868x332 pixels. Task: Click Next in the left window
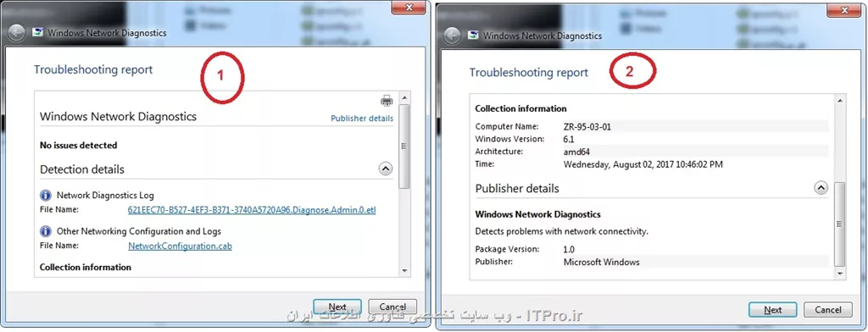[x=337, y=307]
